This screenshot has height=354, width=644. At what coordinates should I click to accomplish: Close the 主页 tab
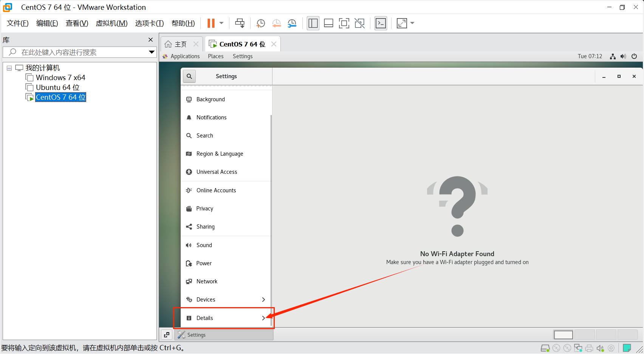pos(196,44)
